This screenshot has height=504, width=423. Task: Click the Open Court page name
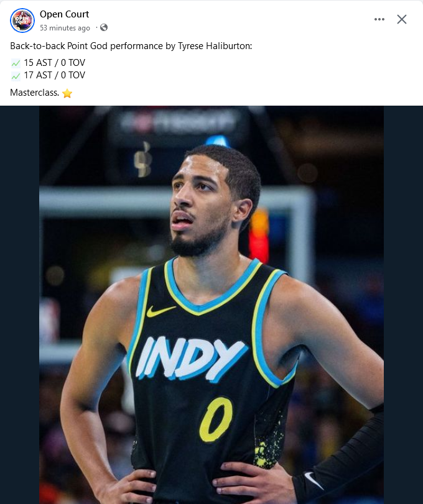click(64, 14)
